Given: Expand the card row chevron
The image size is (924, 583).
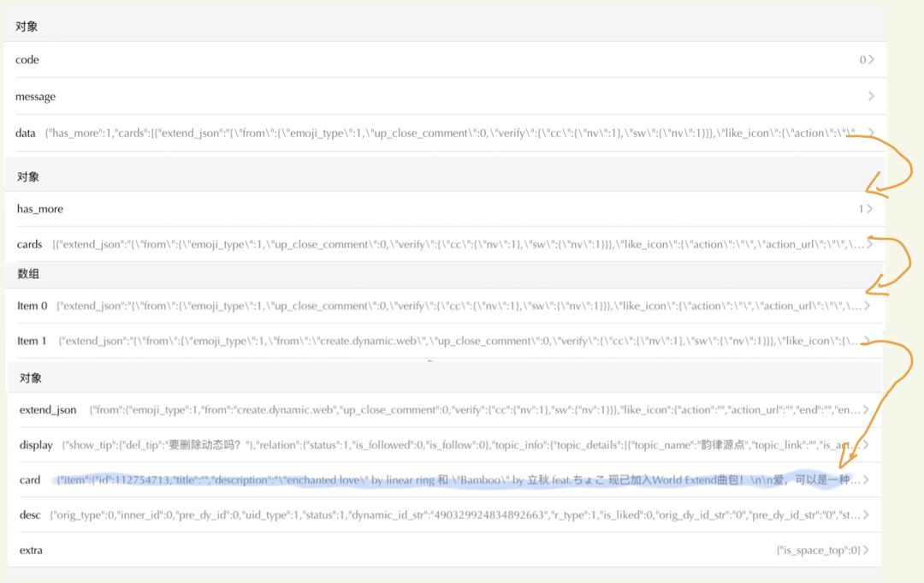Looking at the screenshot, I should [x=866, y=479].
